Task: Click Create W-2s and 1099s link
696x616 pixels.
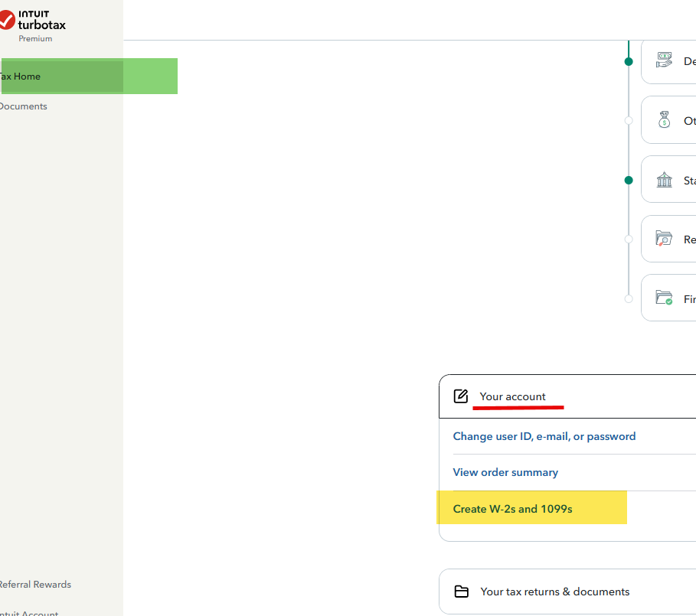Action: coord(512,509)
